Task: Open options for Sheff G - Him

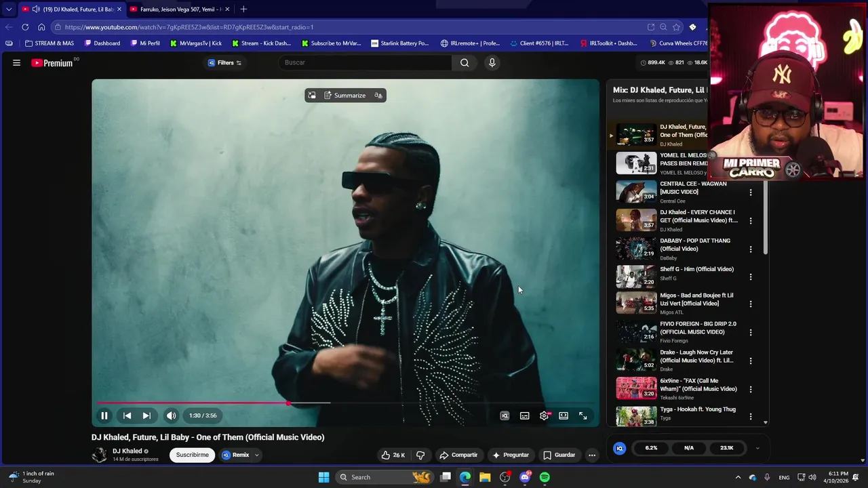Action: pos(751,277)
